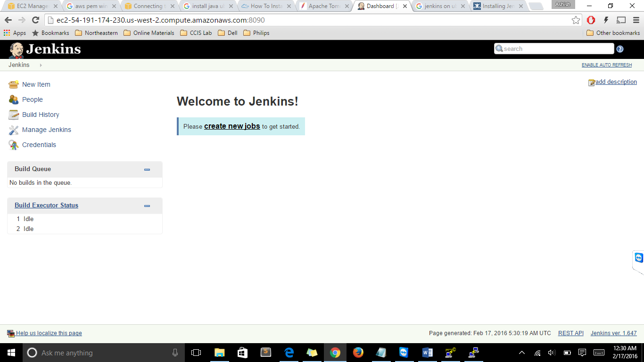Click the Build History notepad icon

coord(14,115)
